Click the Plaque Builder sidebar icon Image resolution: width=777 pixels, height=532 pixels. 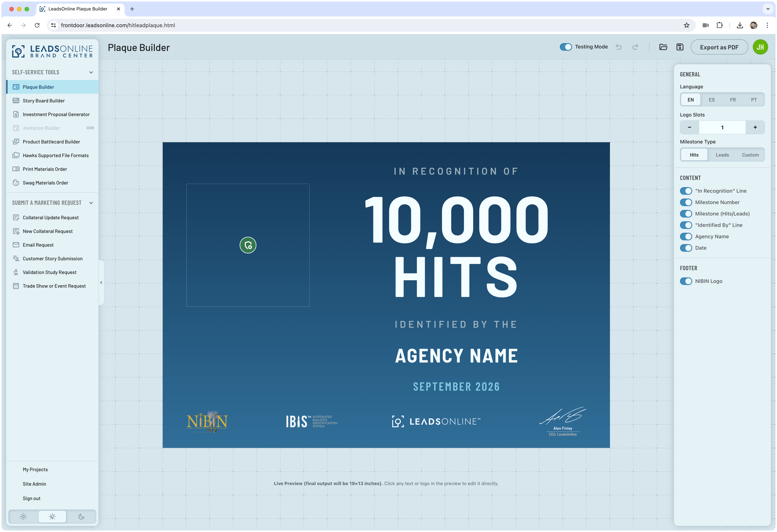[16, 87]
